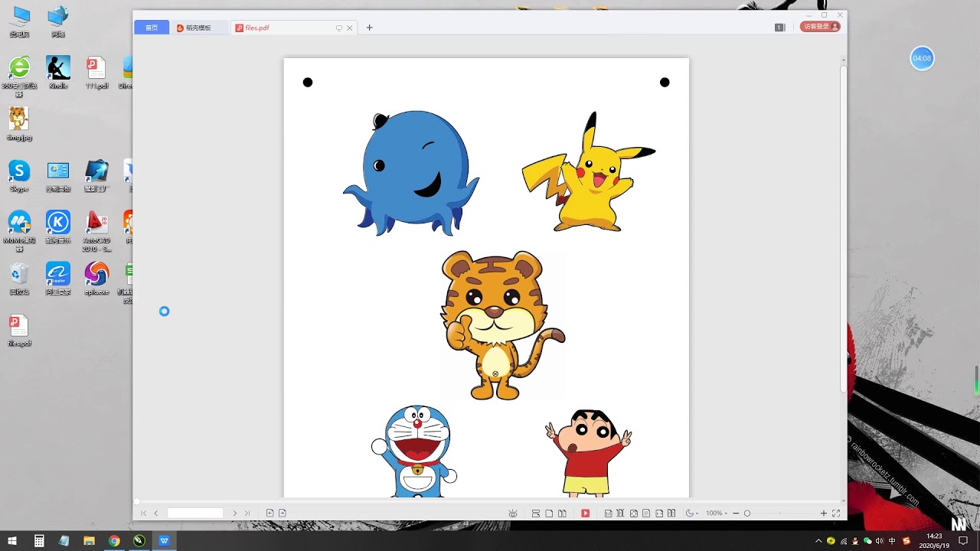The height and width of the screenshot is (551, 980).
Task: Select single page view icon
Action: pos(549,514)
